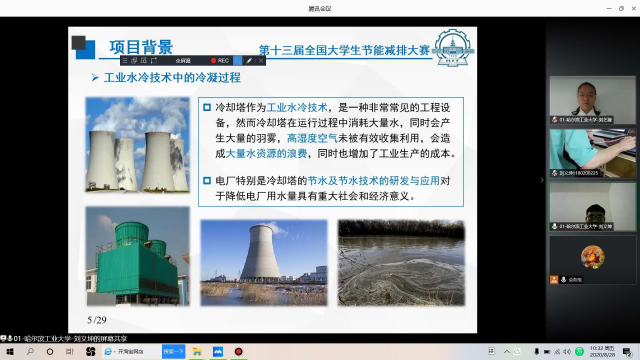Click the blue 搜索一下 search button
640x360 pixels.
coord(173,351)
